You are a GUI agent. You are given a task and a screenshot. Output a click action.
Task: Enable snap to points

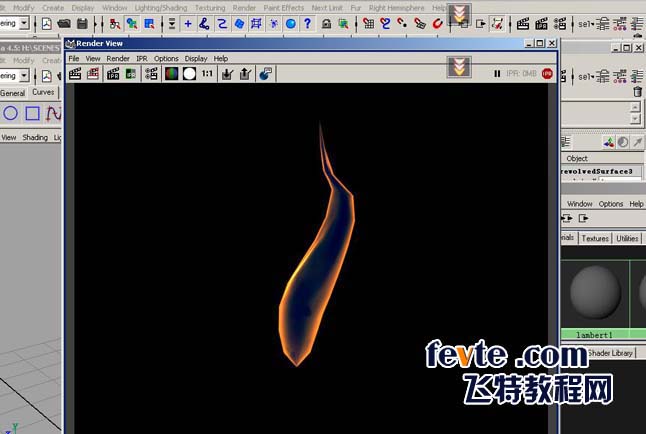pos(402,24)
